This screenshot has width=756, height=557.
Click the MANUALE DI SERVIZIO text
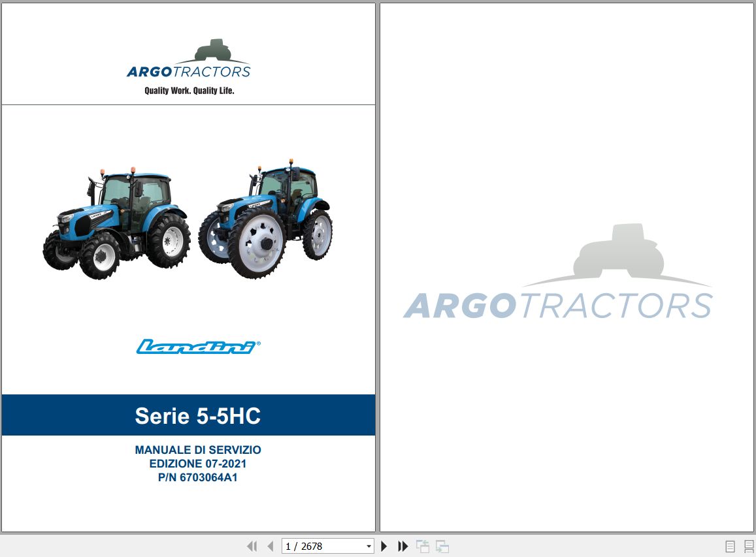pyautogui.click(x=198, y=449)
